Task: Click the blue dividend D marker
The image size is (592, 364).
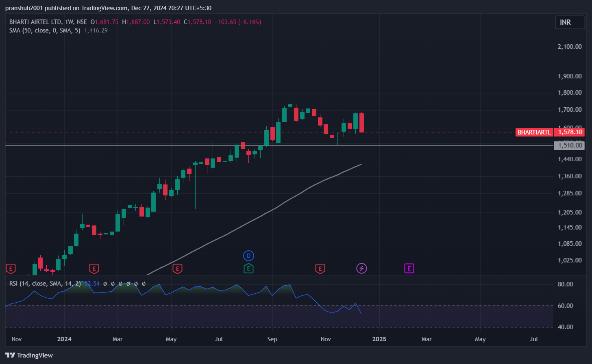Action: pyautogui.click(x=248, y=256)
